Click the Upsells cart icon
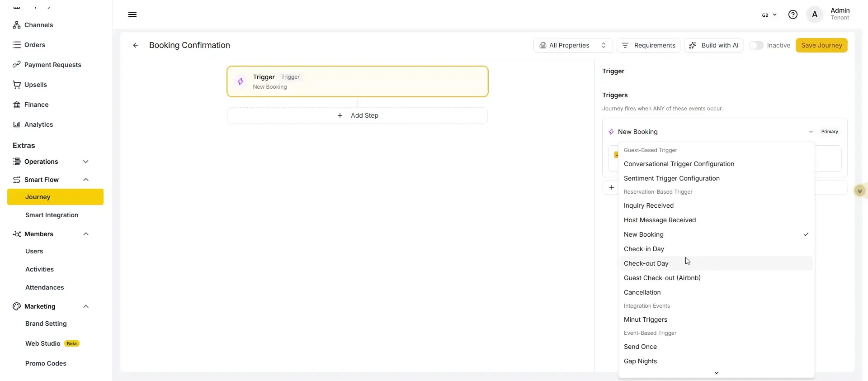This screenshot has width=868, height=381. click(x=17, y=85)
